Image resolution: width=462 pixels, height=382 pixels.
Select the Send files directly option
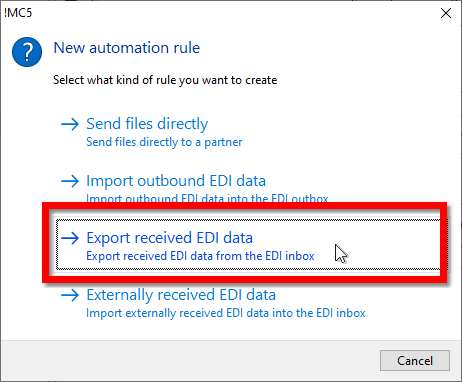[x=147, y=124]
